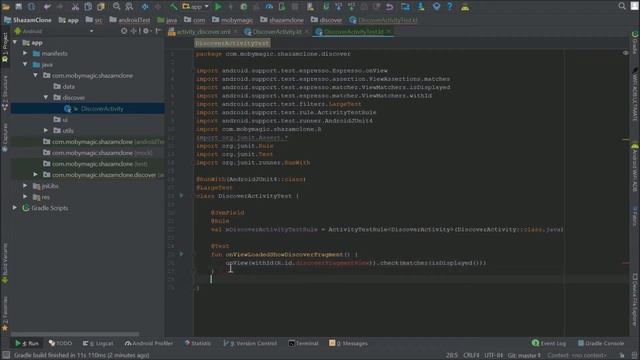Screen dimensions: 640x360
Task: Select the DiscoverActivityTest.kt editor tab
Action: (353, 31)
